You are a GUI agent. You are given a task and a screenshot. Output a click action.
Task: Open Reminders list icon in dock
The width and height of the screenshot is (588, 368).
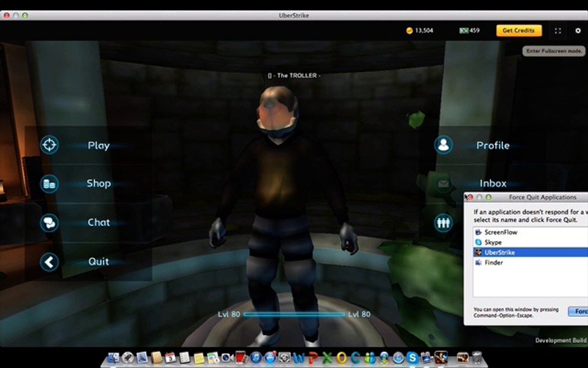click(184, 357)
